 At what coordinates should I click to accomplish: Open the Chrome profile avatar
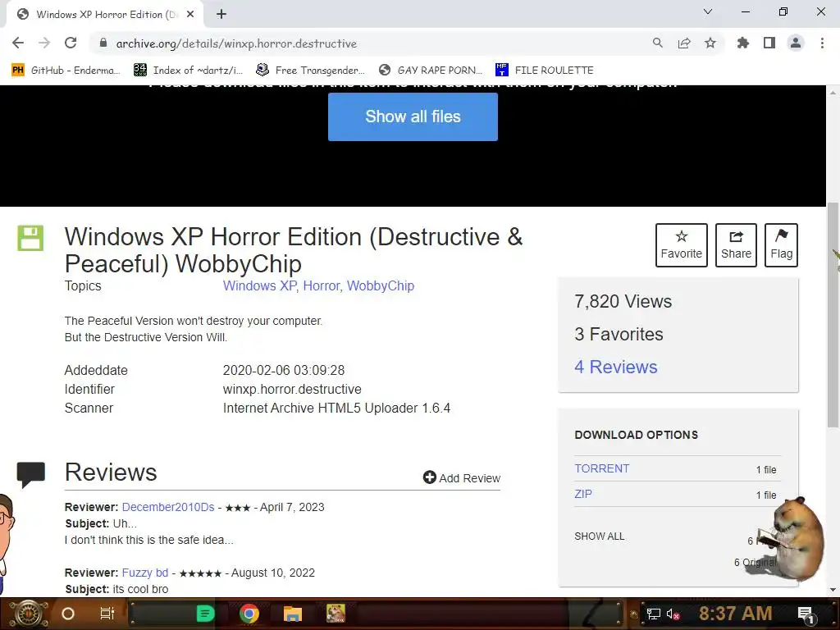796,43
